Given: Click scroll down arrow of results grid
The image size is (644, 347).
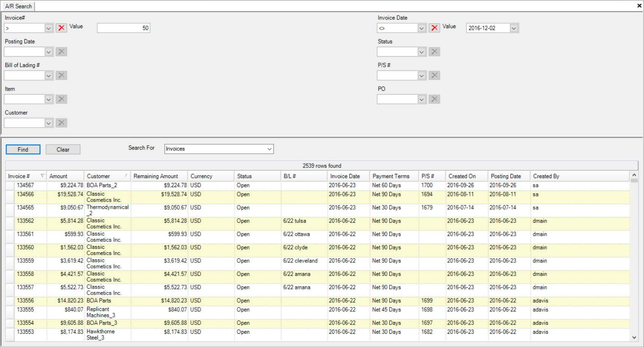Looking at the screenshot, I should pos(634,338).
